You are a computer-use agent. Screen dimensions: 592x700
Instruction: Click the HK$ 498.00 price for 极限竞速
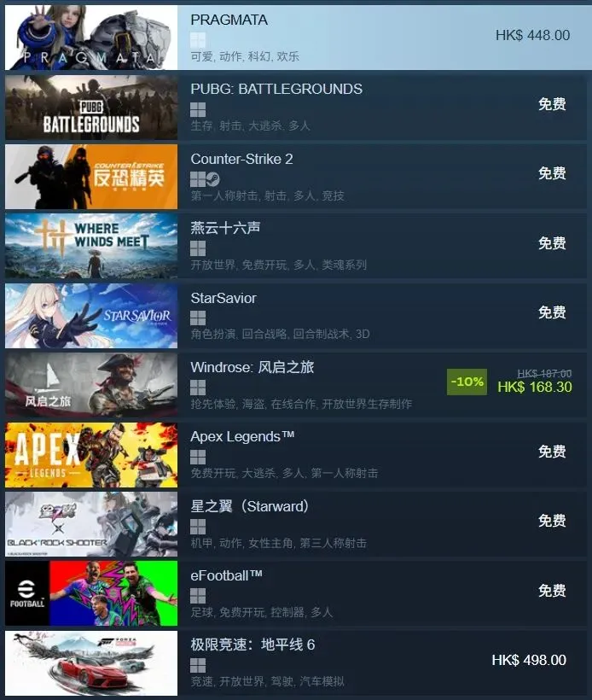click(529, 660)
